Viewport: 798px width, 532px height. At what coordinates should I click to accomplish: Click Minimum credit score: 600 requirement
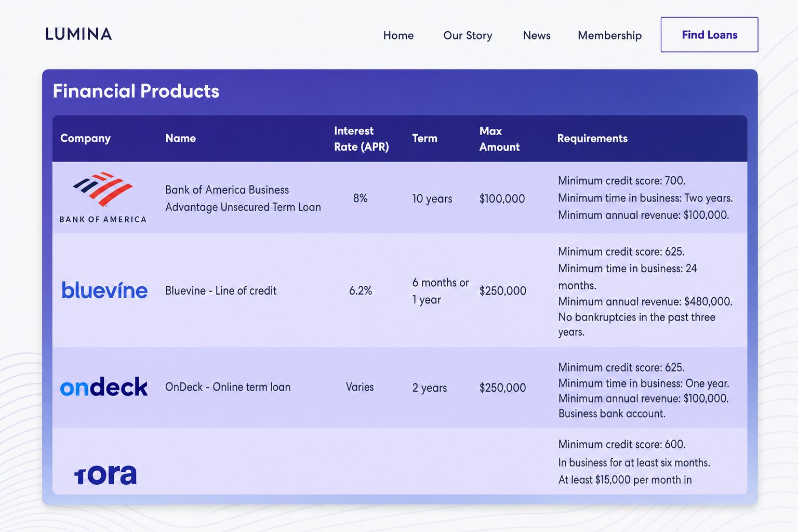622,444
